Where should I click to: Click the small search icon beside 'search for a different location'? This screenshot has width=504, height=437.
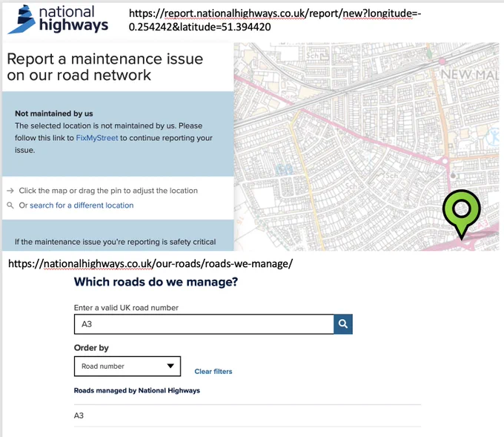tap(10, 206)
